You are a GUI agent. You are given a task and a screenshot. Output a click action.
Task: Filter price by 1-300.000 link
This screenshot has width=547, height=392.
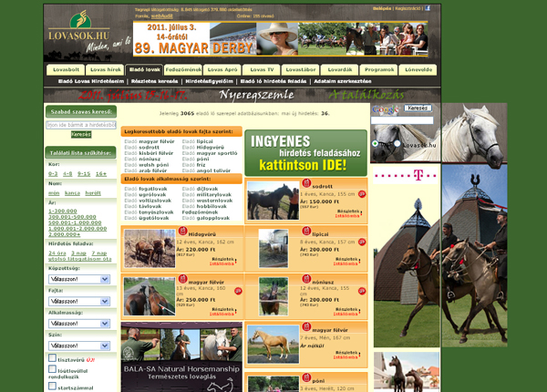pyautogui.click(x=62, y=211)
